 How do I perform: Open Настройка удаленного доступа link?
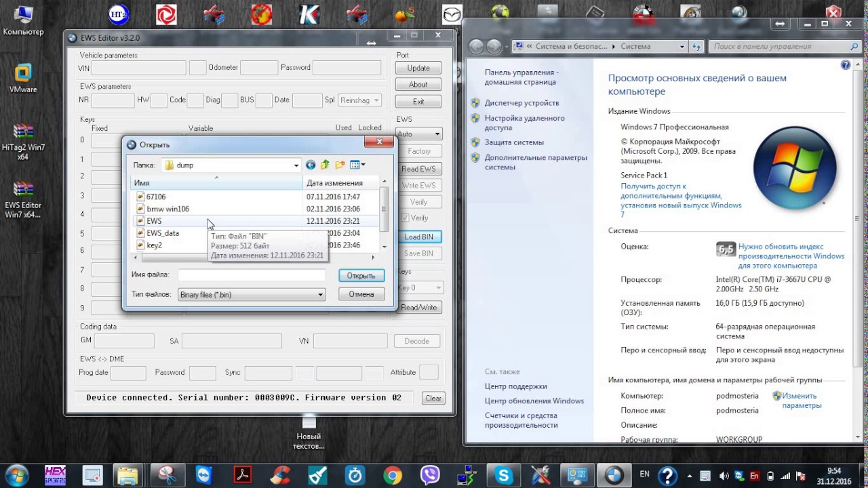pos(524,123)
